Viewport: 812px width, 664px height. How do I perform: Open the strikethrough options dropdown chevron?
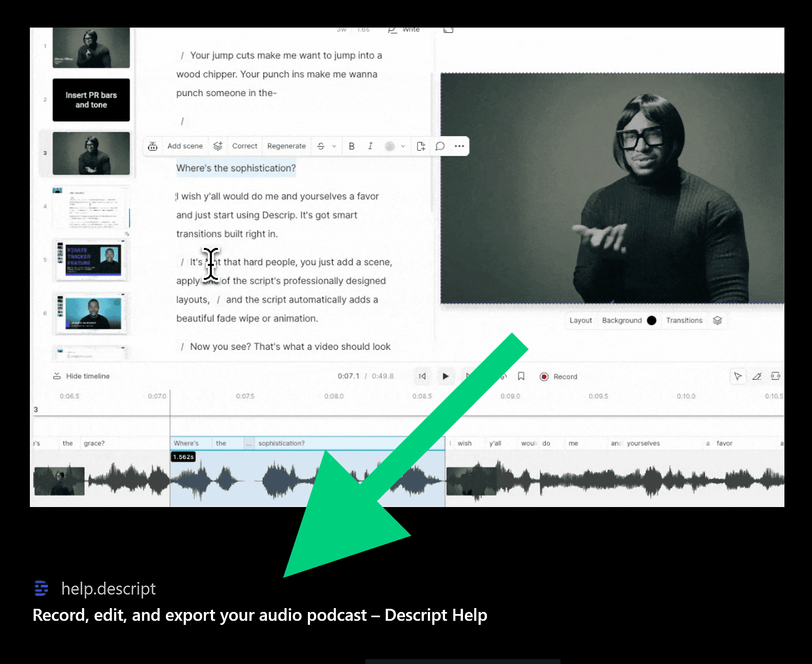point(335,147)
